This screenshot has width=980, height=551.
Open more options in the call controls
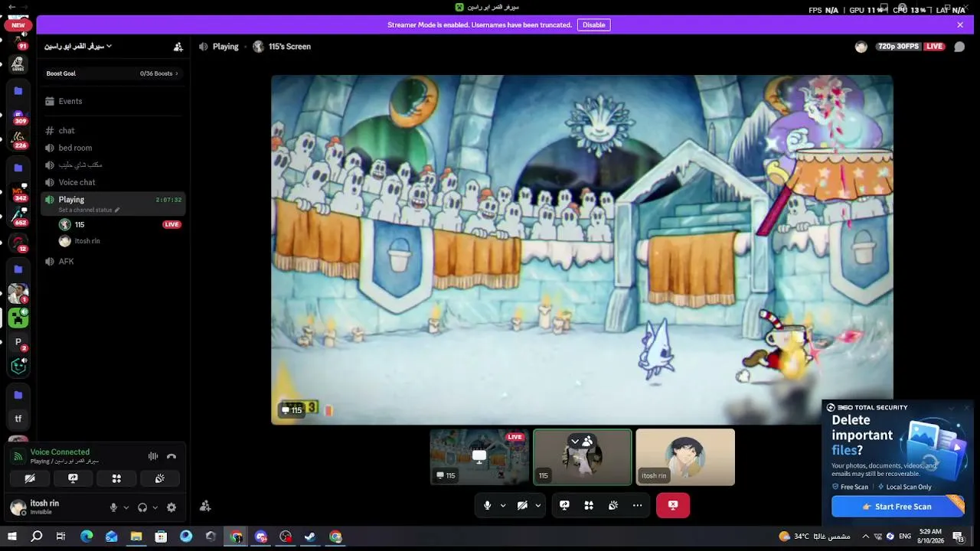coord(637,505)
